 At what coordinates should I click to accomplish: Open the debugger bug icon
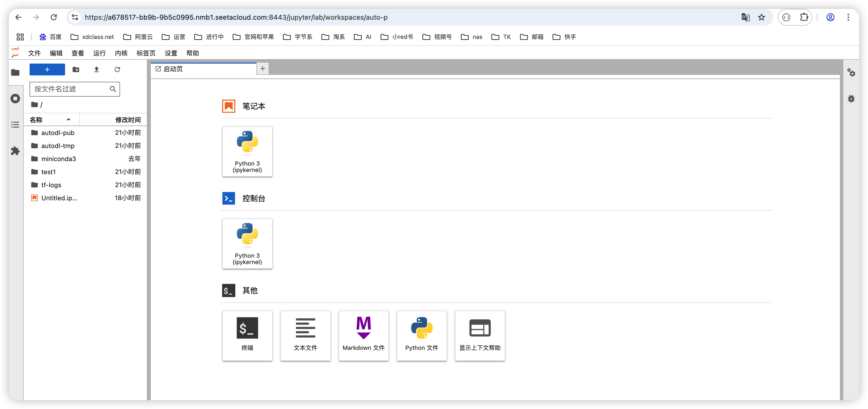click(x=851, y=99)
